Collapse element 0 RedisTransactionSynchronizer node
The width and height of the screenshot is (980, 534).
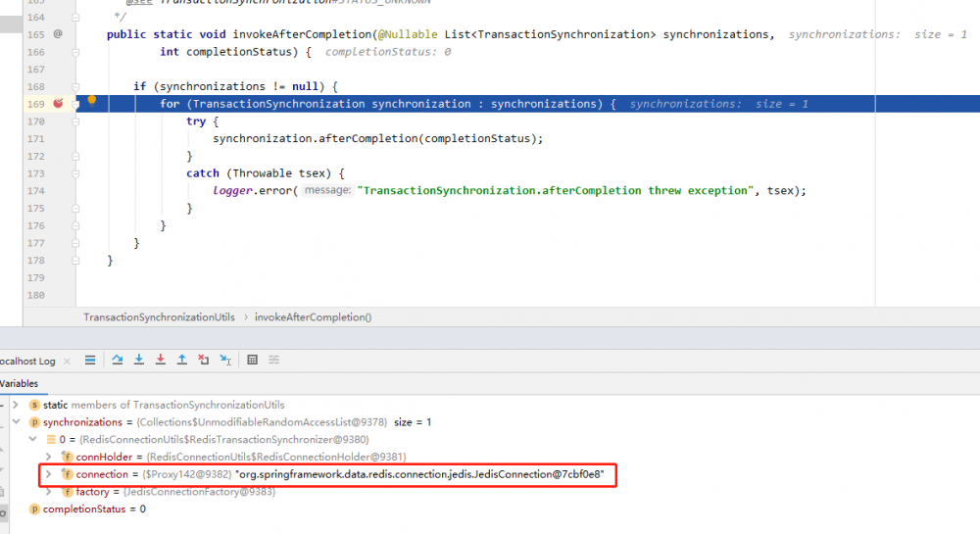[x=32, y=439]
